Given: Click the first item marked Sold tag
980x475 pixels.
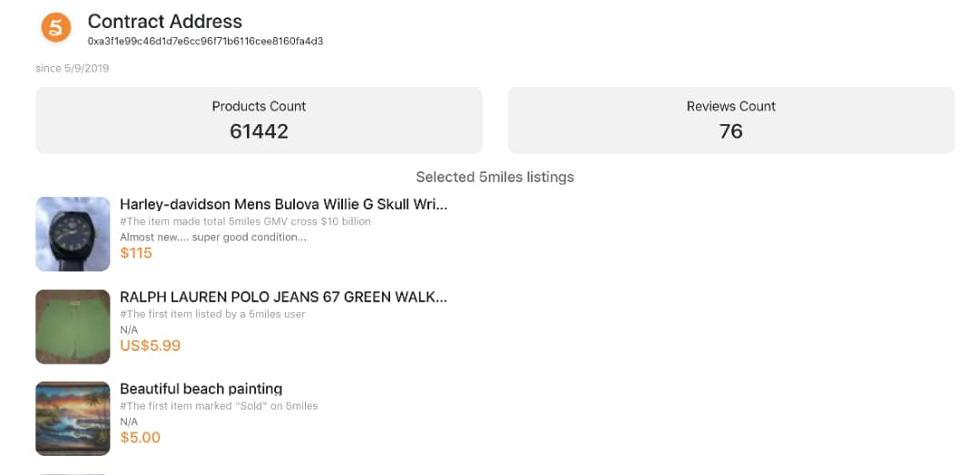Looking at the screenshot, I should pyautogui.click(x=219, y=405).
